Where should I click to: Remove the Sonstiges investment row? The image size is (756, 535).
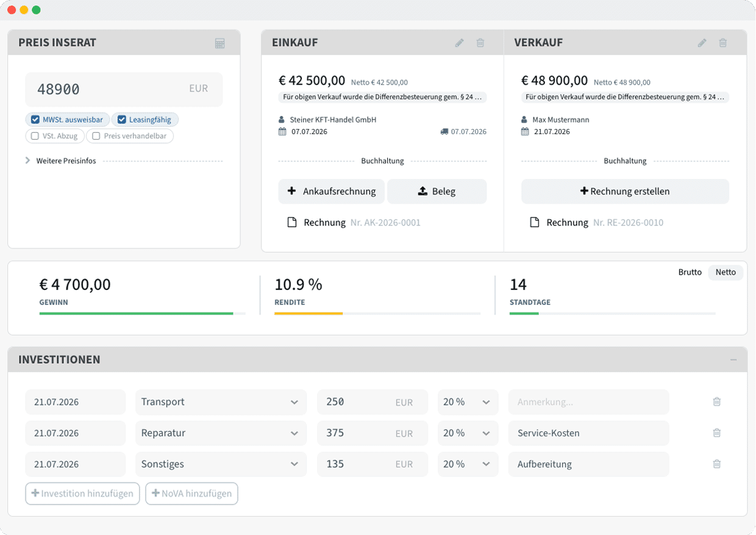pos(717,464)
